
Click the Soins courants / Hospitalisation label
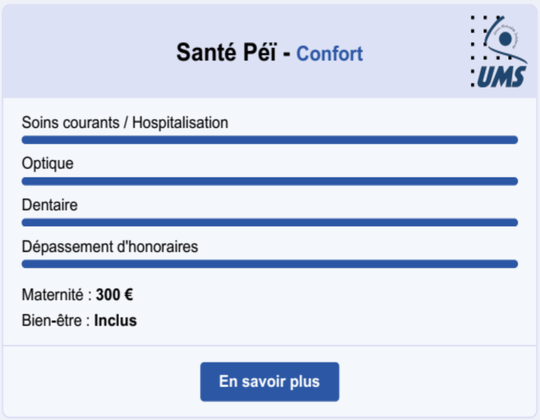[x=125, y=123]
